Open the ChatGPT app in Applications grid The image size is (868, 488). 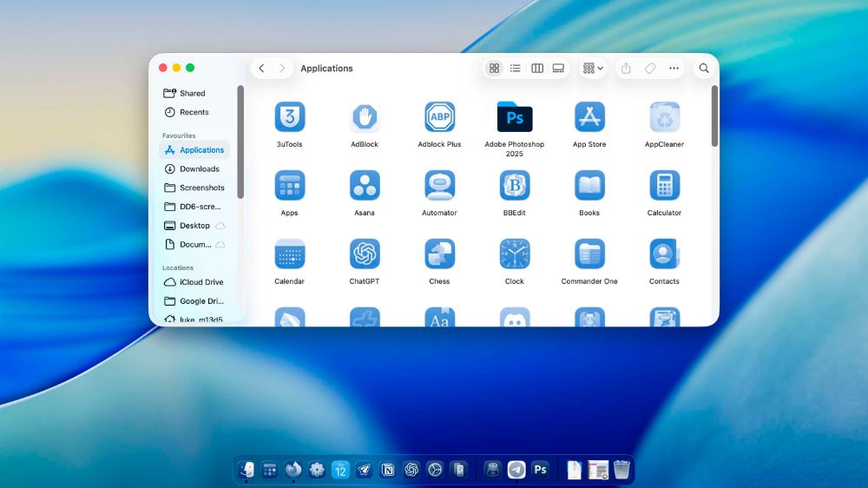tap(365, 254)
